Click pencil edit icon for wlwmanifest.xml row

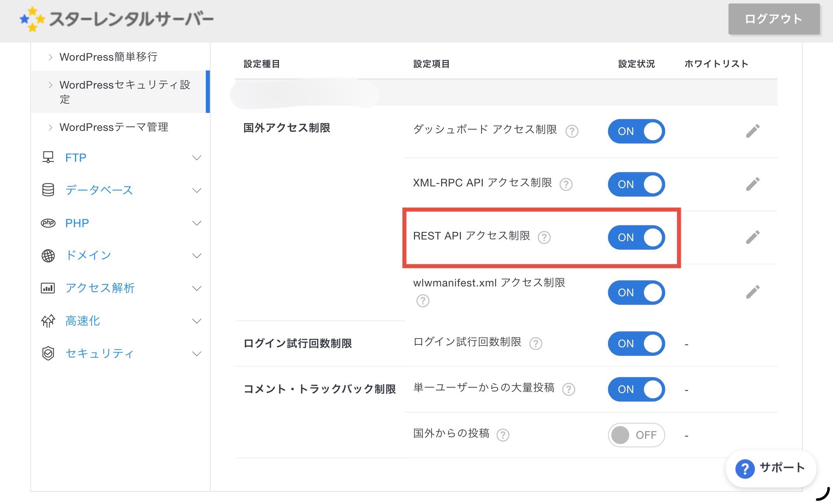(x=752, y=292)
